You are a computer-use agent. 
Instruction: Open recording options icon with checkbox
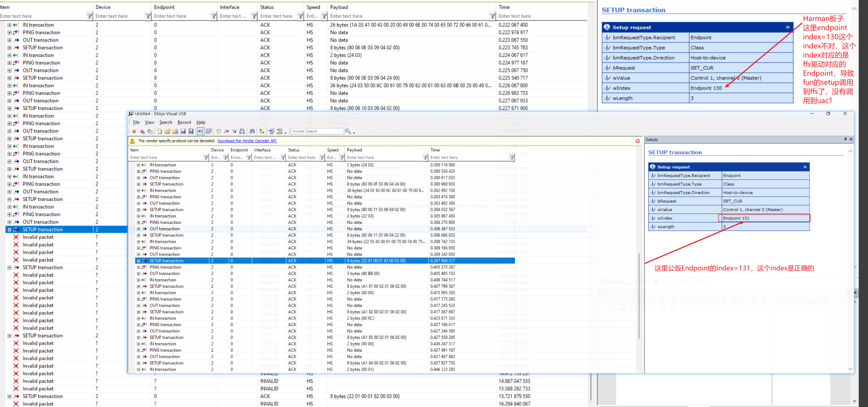pos(150,131)
